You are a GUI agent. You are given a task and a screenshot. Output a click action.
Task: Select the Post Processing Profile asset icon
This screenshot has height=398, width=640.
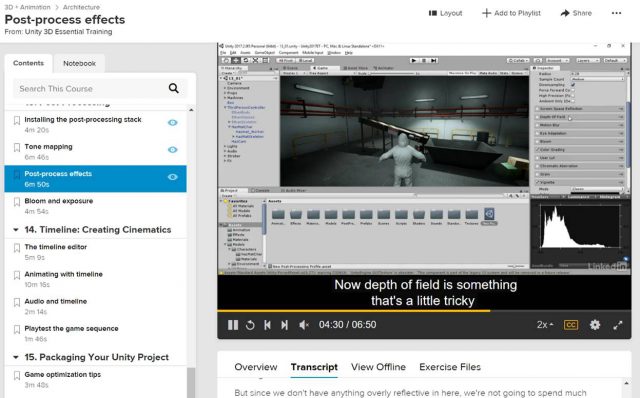[489, 214]
